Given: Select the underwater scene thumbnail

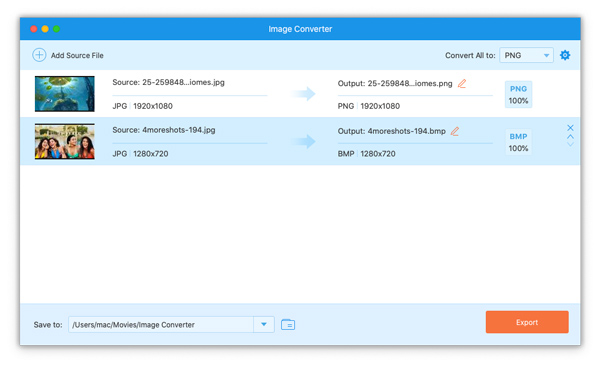Looking at the screenshot, I should (x=65, y=94).
